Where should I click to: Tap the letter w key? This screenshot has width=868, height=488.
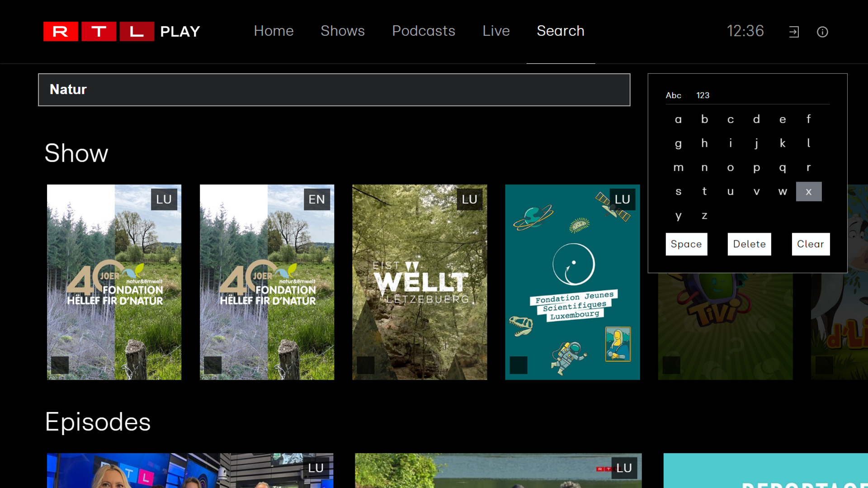(783, 192)
